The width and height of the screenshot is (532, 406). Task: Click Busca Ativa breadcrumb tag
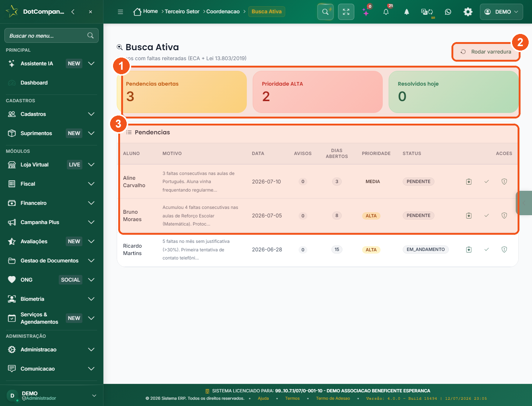click(267, 11)
